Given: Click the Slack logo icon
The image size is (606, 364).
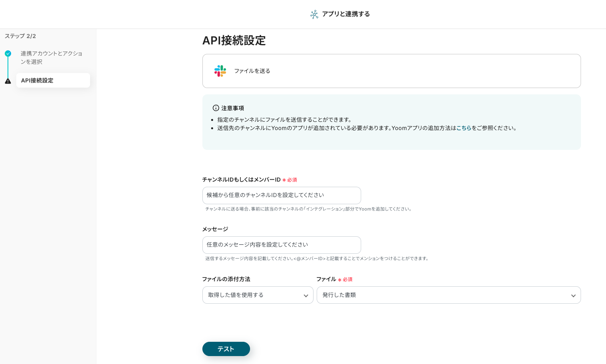Looking at the screenshot, I should click(220, 71).
